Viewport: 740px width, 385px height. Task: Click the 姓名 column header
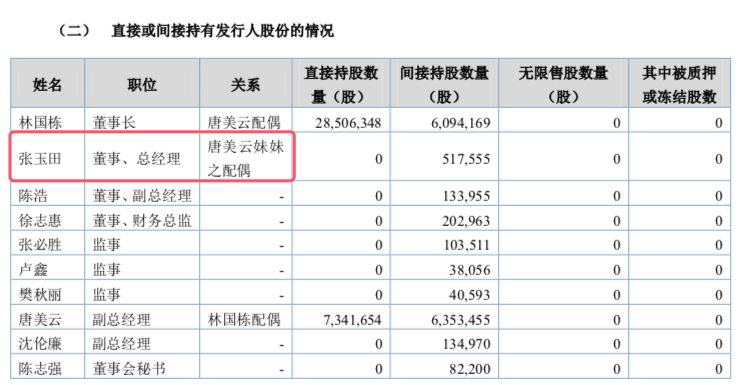click(x=47, y=84)
